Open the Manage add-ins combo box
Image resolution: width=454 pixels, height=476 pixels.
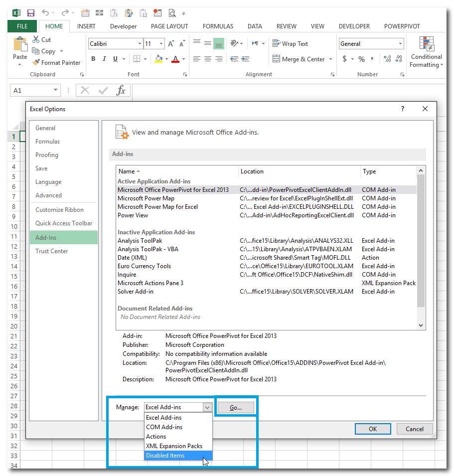[x=178, y=407]
